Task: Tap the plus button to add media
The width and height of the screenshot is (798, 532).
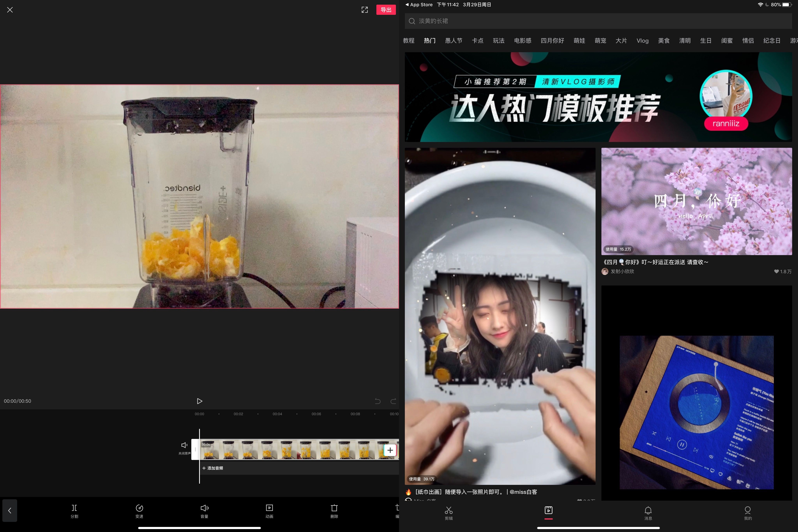Action: click(x=390, y=450)
